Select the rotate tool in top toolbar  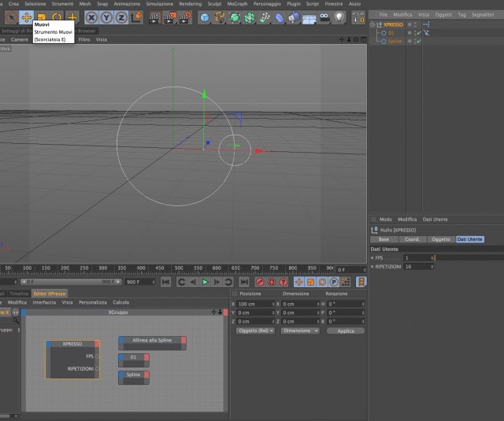57,17
